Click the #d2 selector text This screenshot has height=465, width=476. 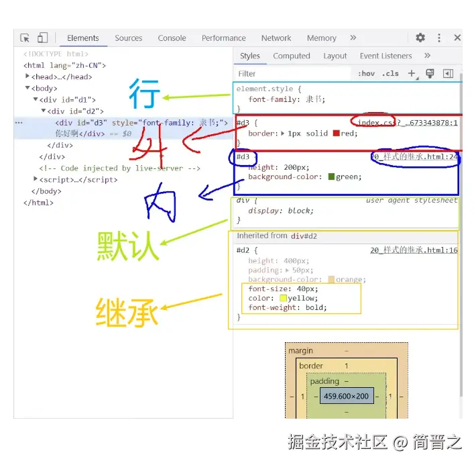click(x=243, y=250)
